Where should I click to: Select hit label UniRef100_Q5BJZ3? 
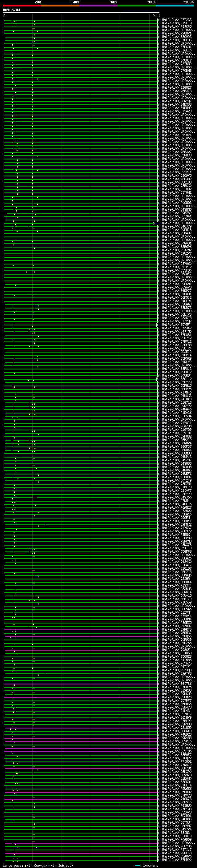tap(177, 91)
